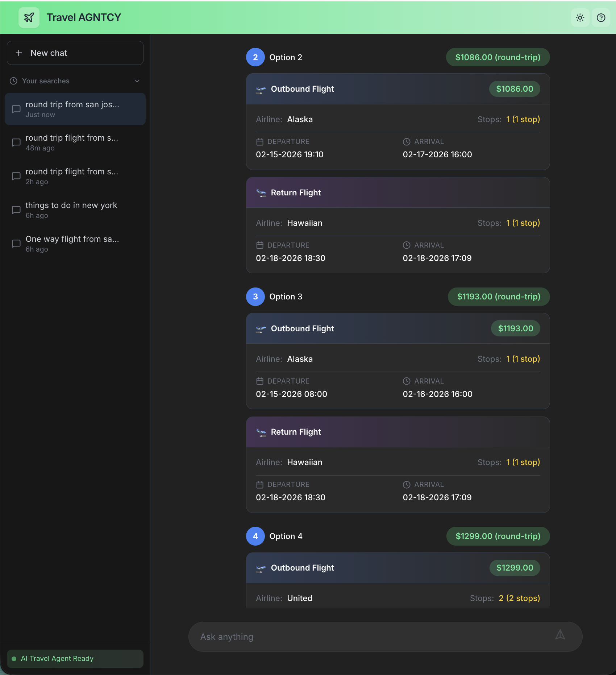Click the AI Travel Agent Ready status
616x675 pixels.
(x=75, y=659)
